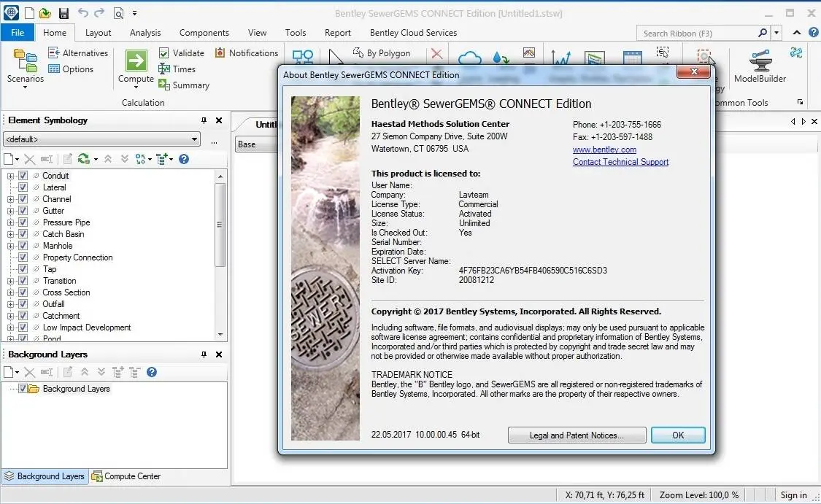Expand the Cross Section tree node
This screenshot has width=821, height=504.
pos(10,292)
